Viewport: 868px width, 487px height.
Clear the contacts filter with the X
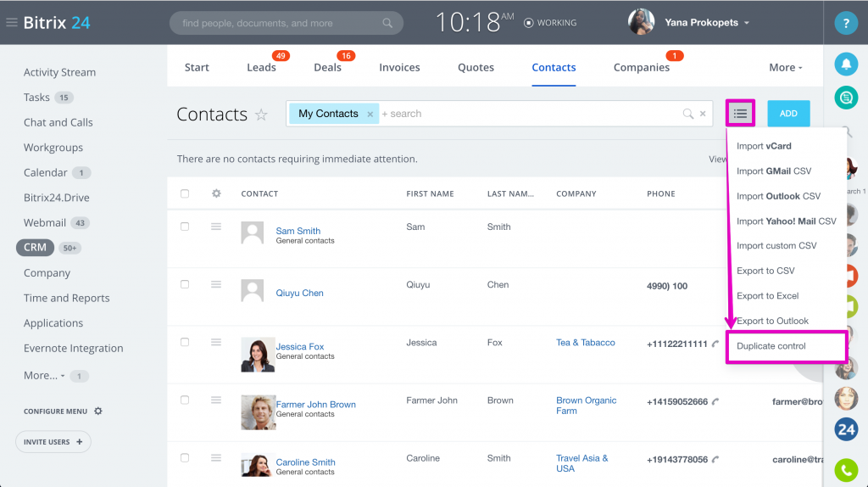tap(703, 114)
